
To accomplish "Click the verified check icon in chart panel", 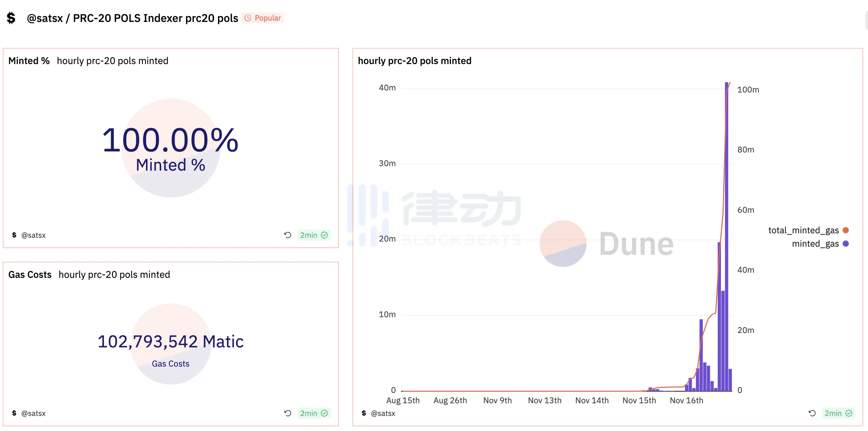I will [x=849, y=413].
